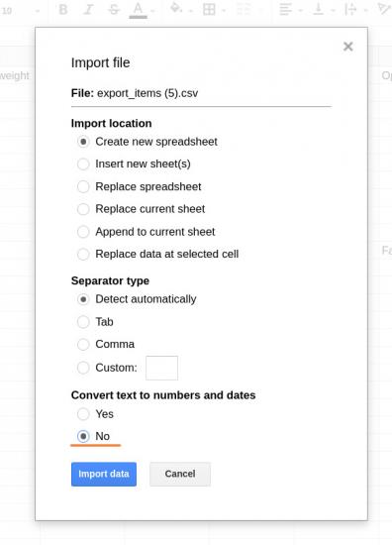Click the borders grid icon
Image resolution: width=392 pixels, height=545 pixels.
click(x=209, y=10)
